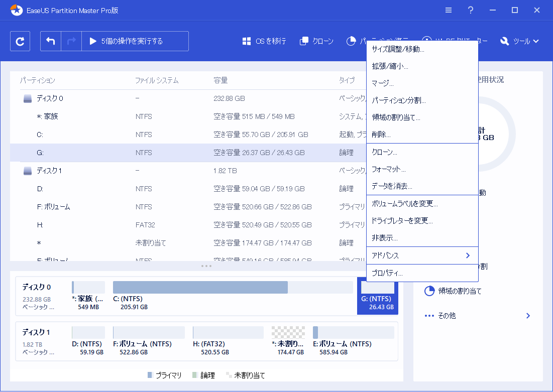
Task: Select the C: partition row
Action: point(188,135)
